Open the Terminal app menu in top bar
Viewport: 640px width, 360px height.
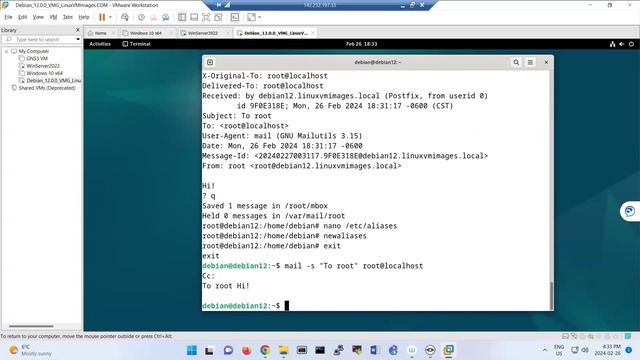pos(136,44)
